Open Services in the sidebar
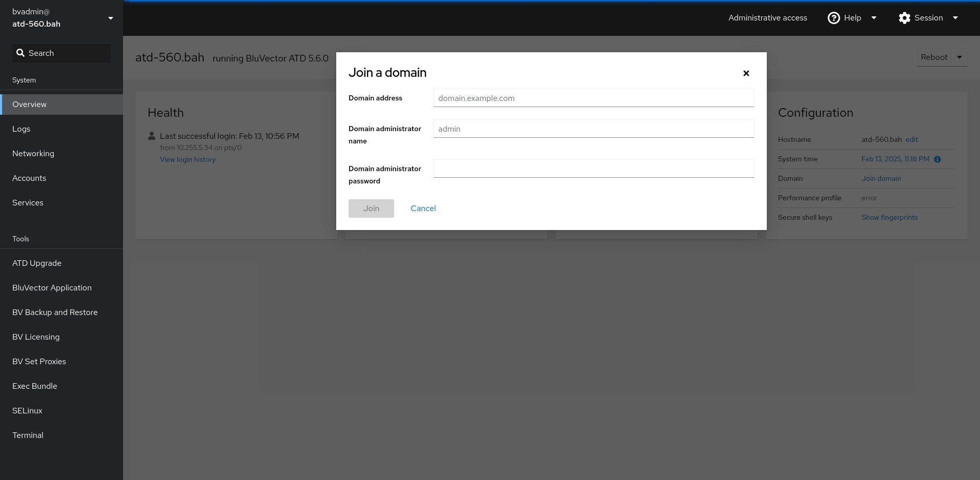Screen dimensions: 980x480 [62, 203]
